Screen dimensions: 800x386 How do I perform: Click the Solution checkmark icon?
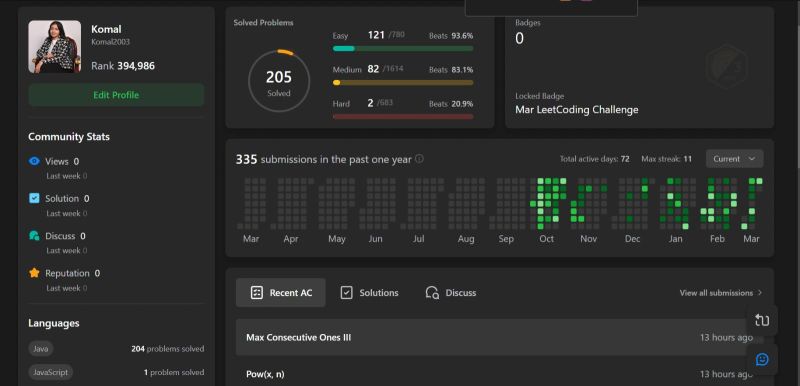tap(34, 198)
